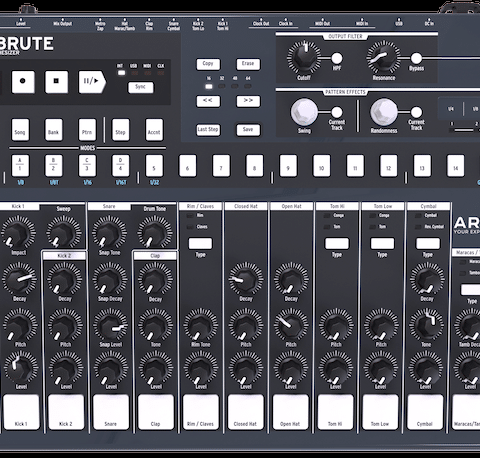
Task: Click the Cymbal Tone knob
Action: (x=426, y=325)
